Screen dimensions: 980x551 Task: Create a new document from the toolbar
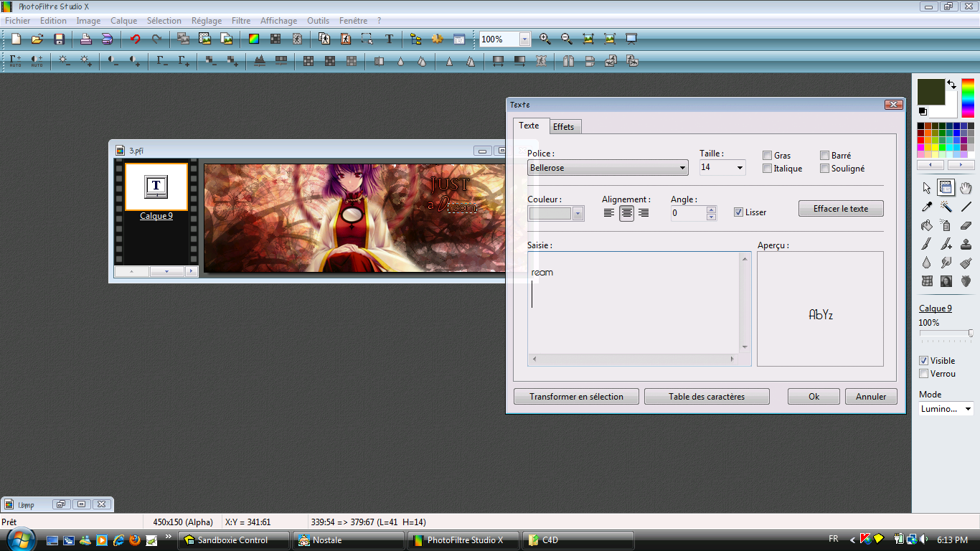tap(16, 39)
